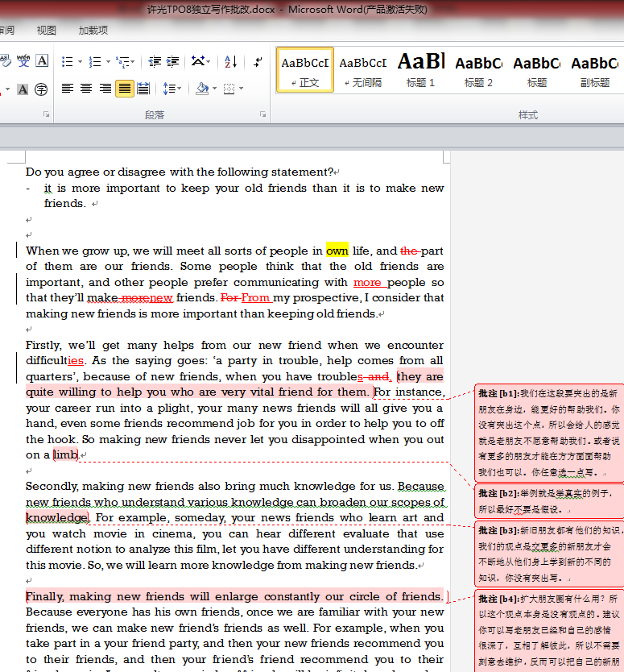
Task: Click comment balloon 批注 [b4]
Action: [x=549, y=631]
